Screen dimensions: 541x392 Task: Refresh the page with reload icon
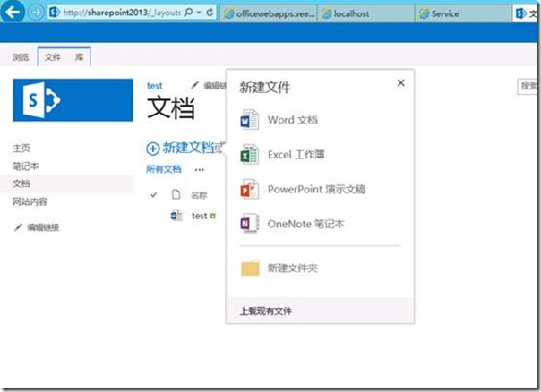(x=210, y=13)
